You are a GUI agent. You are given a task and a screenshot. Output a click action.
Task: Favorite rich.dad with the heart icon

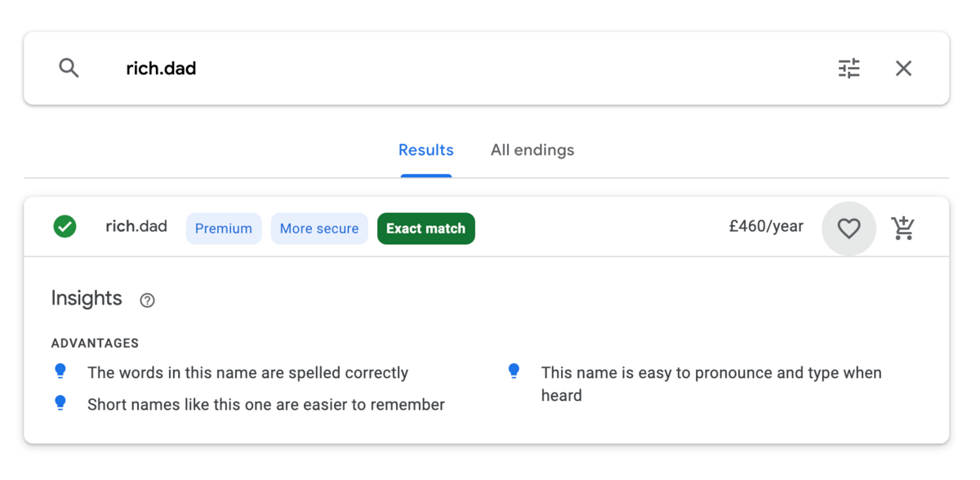point(849,229)
